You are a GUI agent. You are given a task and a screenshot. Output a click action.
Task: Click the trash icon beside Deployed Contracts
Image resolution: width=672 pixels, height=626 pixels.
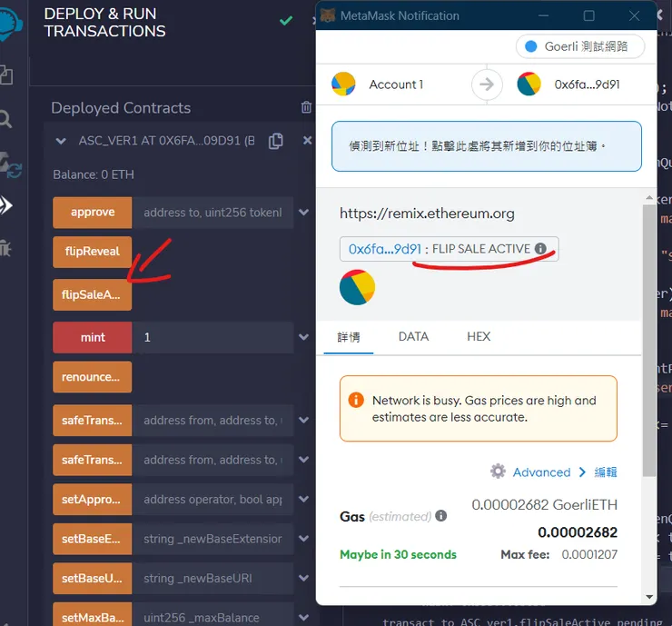tap(306, 107)
